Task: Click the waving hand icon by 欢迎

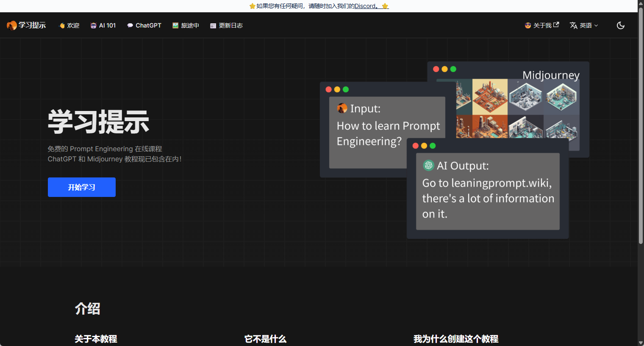Action: coord(62,25)
